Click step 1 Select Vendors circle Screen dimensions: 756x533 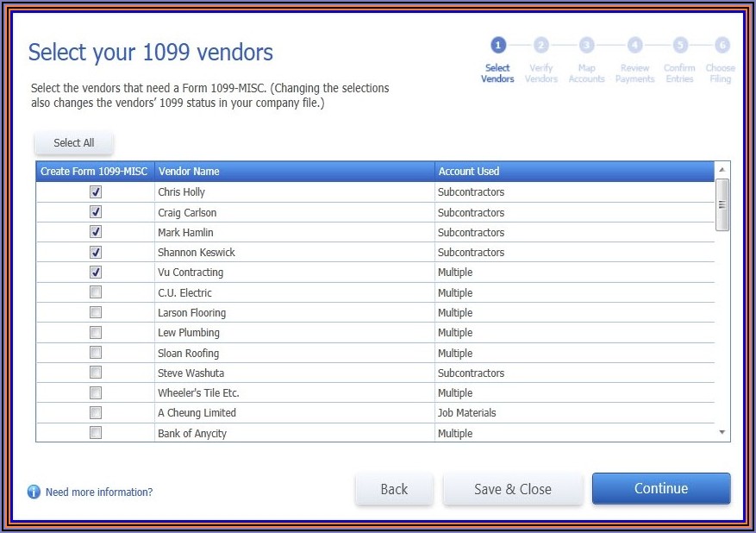[x=497, y=45]
